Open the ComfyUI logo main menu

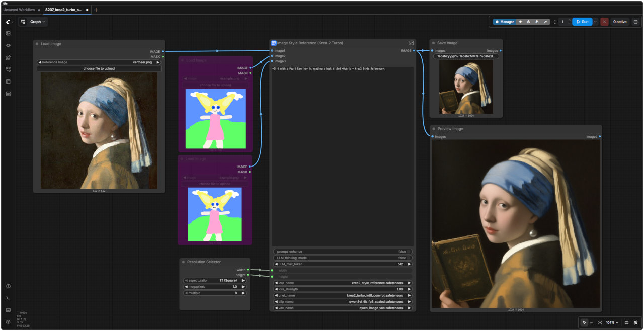tap(9, 22)
